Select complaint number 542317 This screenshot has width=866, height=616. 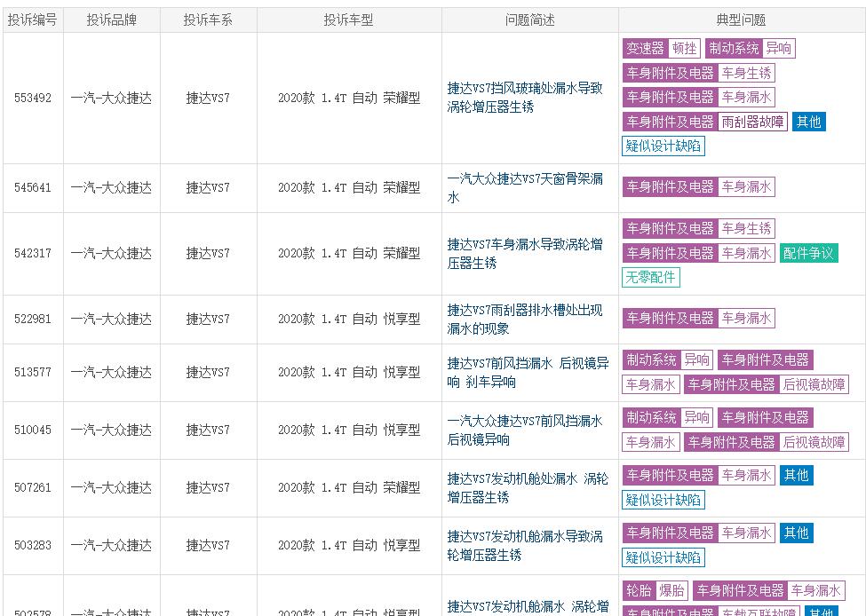[33, 253]
